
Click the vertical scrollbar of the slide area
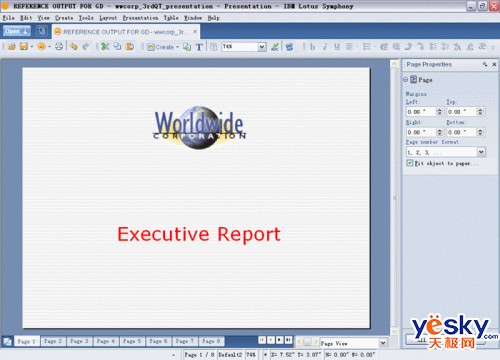[x=394, y=197]
